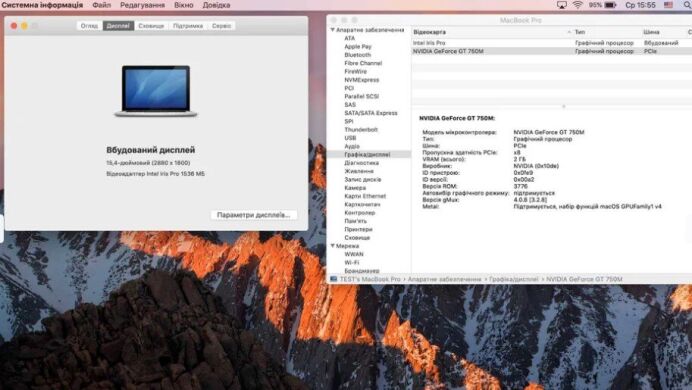Click the VRAM value 2 ГБ
692x390 pixels.
click(x=520, y=159)
